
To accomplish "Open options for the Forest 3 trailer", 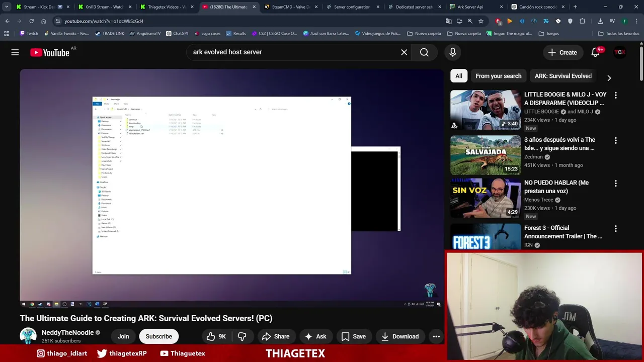I will click(x=615, y=228).
